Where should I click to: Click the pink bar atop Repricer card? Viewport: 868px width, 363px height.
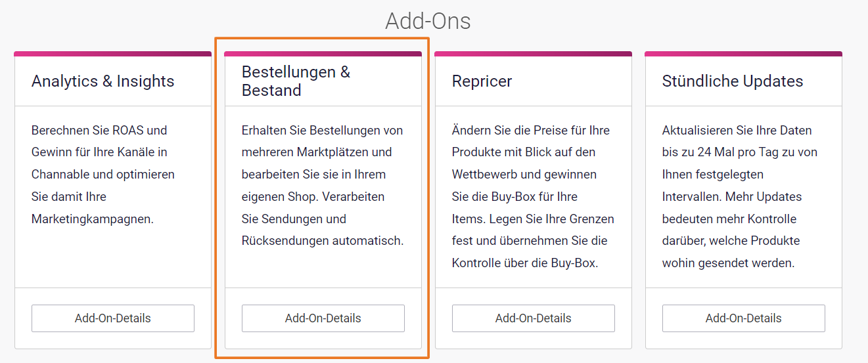coord(534,54)
